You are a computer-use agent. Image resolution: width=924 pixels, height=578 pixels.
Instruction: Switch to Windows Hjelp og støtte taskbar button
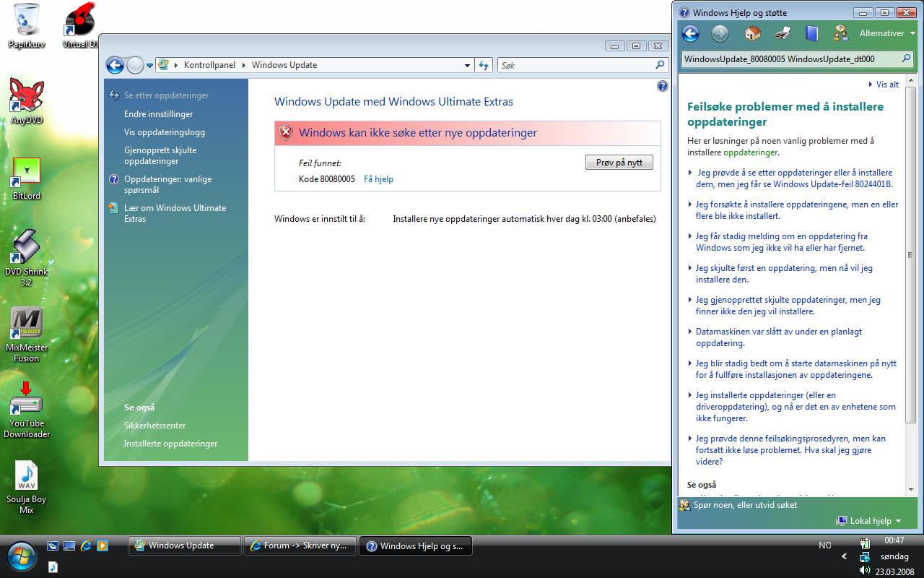click(417, 545)
